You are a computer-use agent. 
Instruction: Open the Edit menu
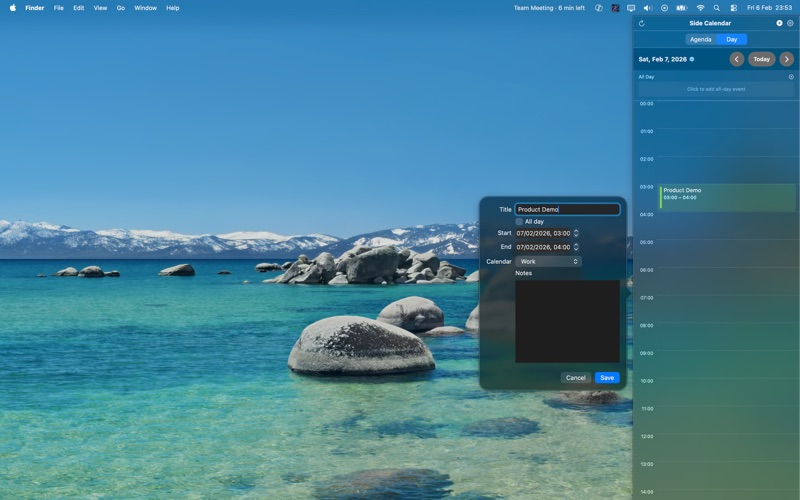point(79,8)
